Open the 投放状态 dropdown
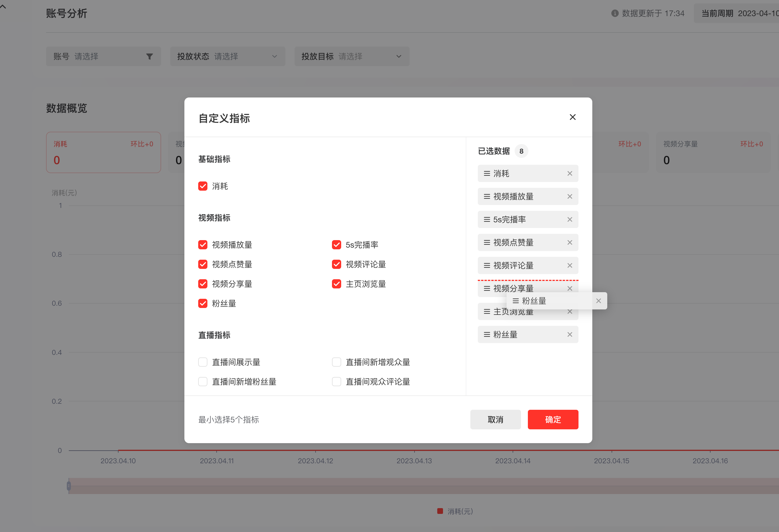The height and width of the screenshot is (532, 779). point(228,57)
